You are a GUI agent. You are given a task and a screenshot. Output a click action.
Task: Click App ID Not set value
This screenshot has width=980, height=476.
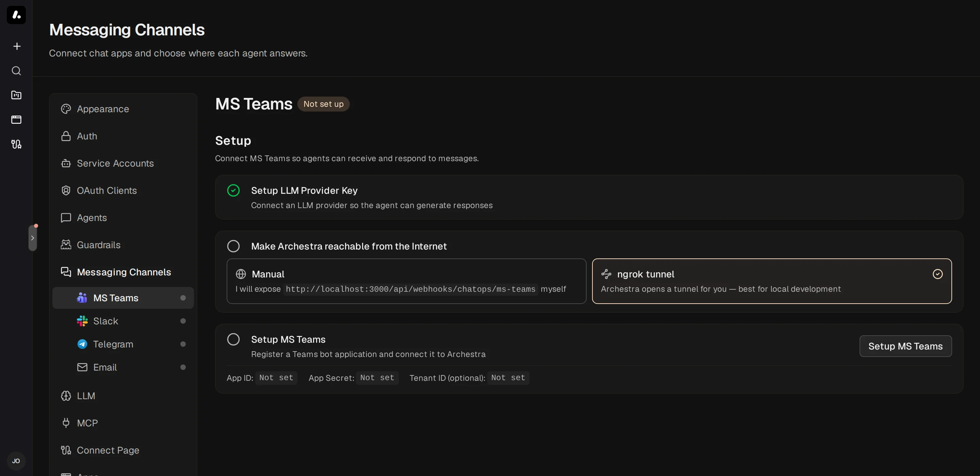[276, 378]
